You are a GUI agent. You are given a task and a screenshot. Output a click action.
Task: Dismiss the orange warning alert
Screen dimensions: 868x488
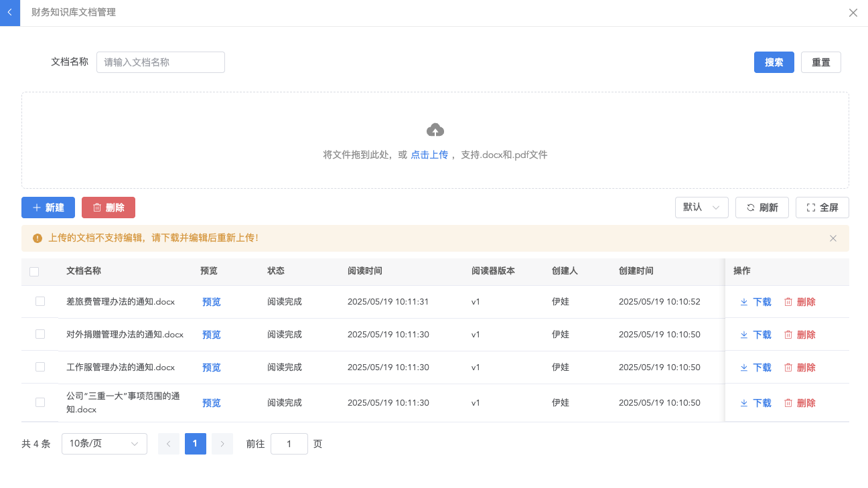click(x=833, y=238)
